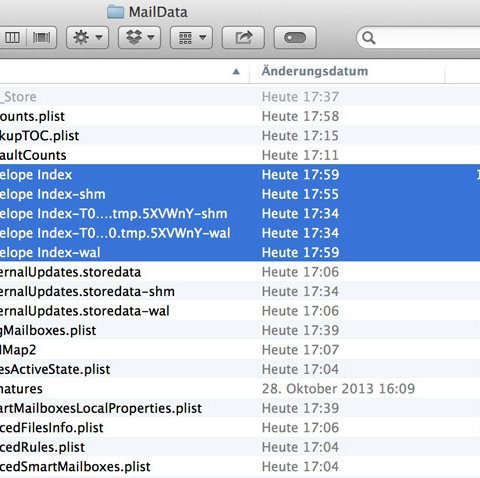Select the 'elope Index' file
The width and height of the screenshot is (480, 478).
pos(240,174)
